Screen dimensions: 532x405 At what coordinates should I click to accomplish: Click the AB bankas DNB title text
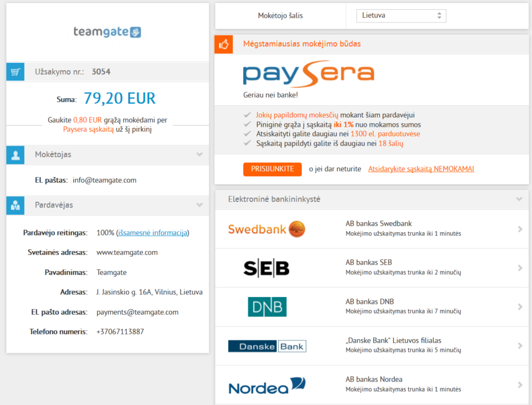370,302
